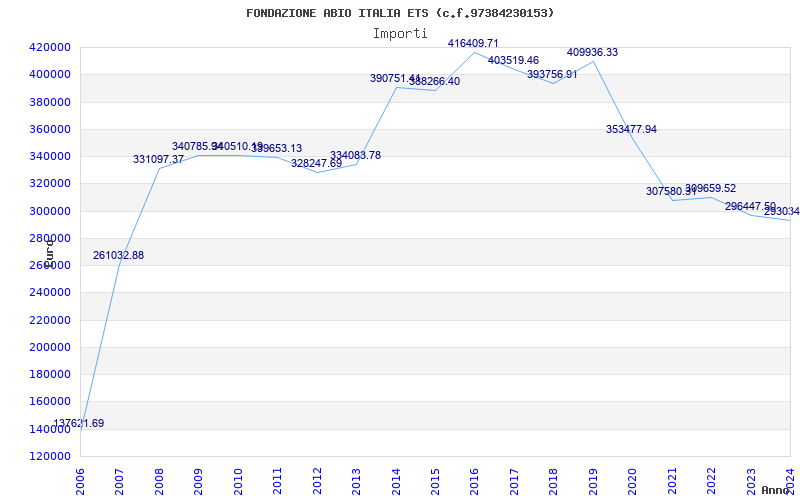Click x-axis year 2006
The image size is (800, 500).
80,482
